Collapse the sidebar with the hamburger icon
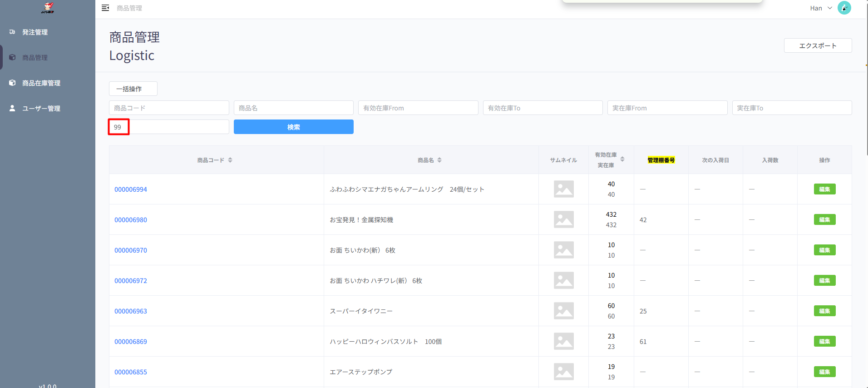 tap(105, 8)
